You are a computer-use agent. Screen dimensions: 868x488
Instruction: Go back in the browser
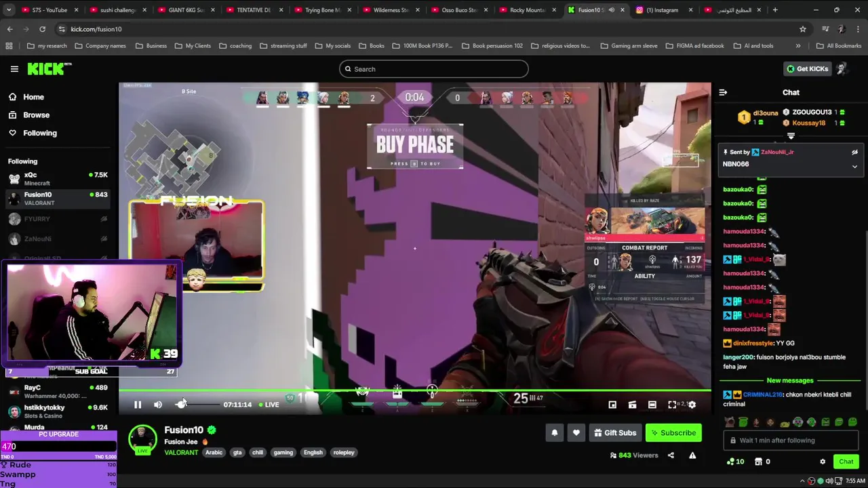coord(9,29)
